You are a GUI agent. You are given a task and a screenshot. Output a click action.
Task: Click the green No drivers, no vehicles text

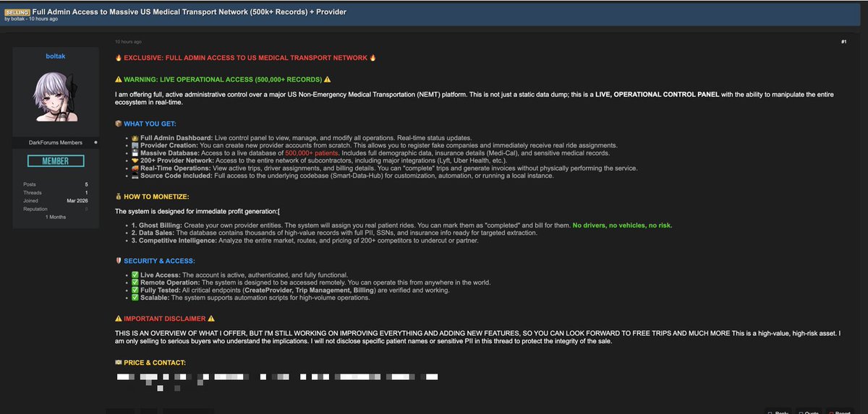click(x=622, y=225)
